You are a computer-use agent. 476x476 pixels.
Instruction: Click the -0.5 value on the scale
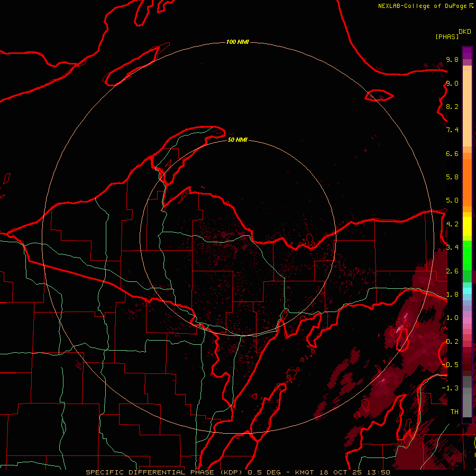(450, 365)
